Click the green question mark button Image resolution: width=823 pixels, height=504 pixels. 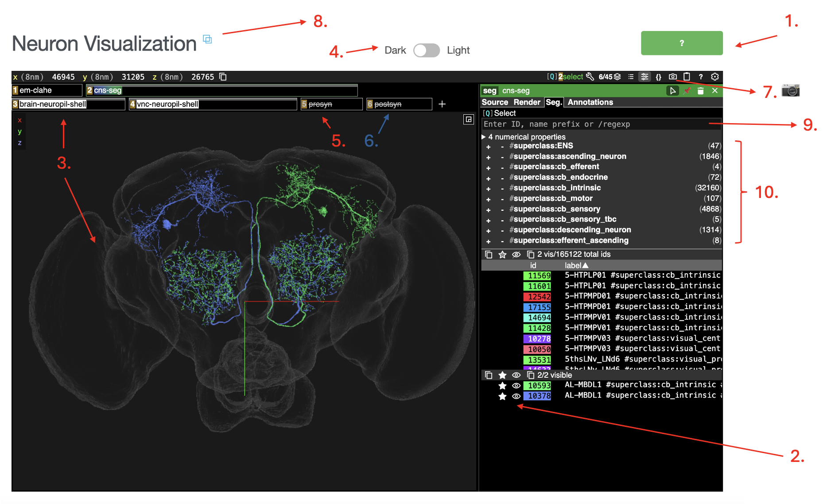(681, 43)
